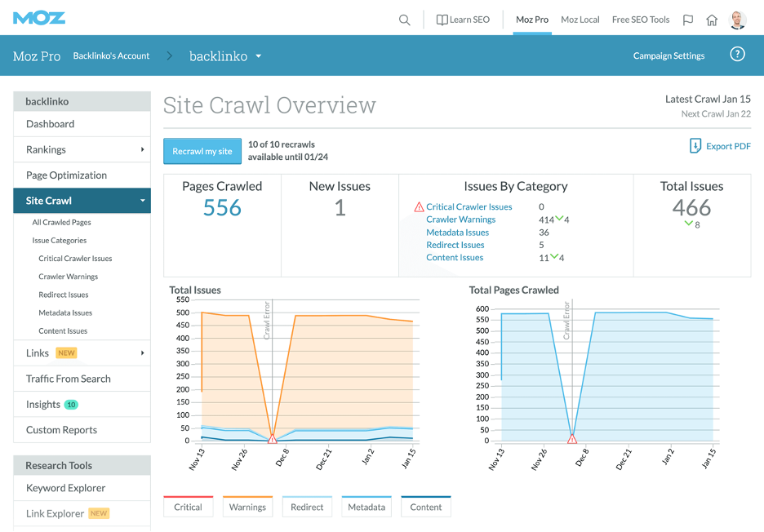764x532 pixels.
Task: Open Issue Categories subitem
Action: tap(60, 240)
